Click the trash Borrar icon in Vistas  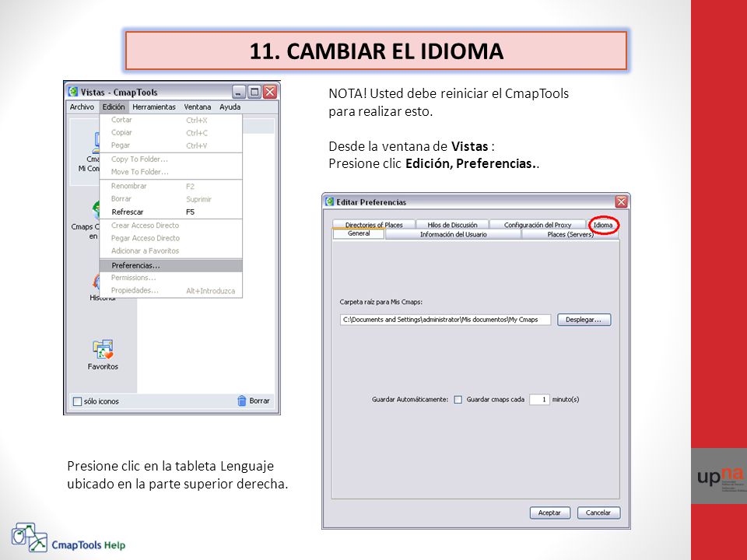point(241,401)
